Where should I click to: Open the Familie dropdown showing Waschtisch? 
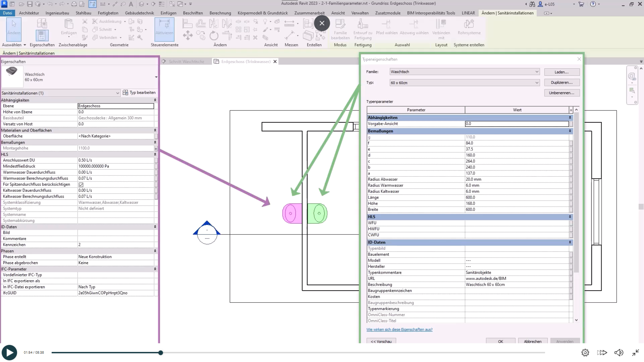(x=464, y=72)
